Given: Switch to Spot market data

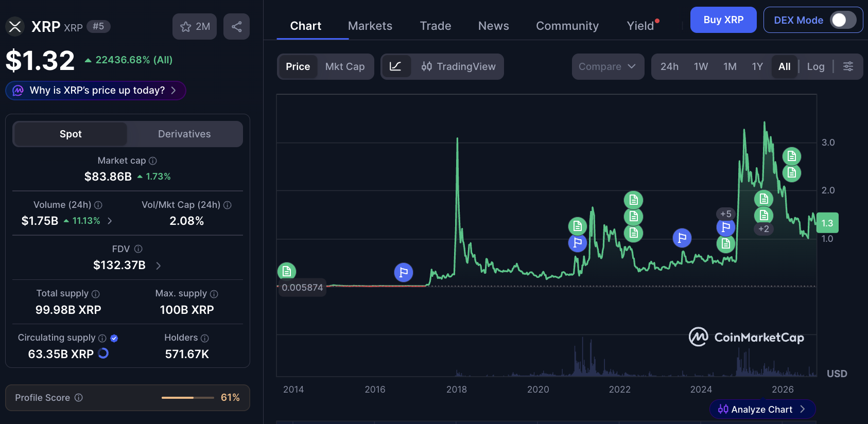Looking at the screenshot, I should point(71,134).
